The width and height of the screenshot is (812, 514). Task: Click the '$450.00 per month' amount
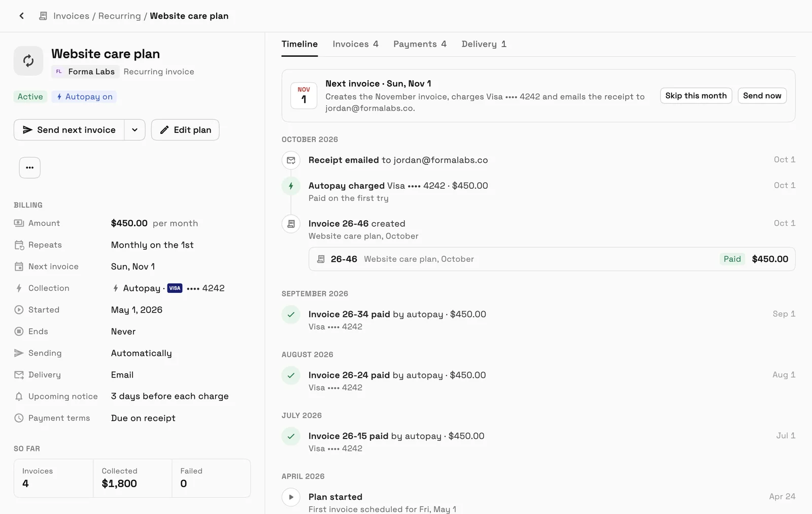(x=154, y=223)
